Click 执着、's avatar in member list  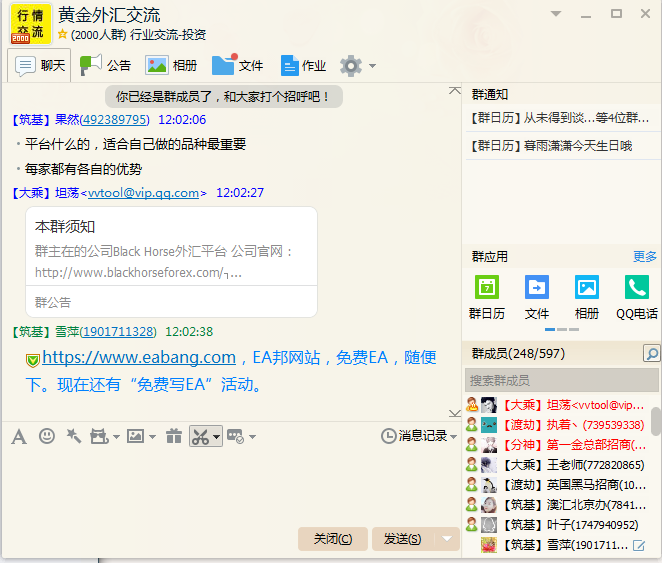(489, 425)
